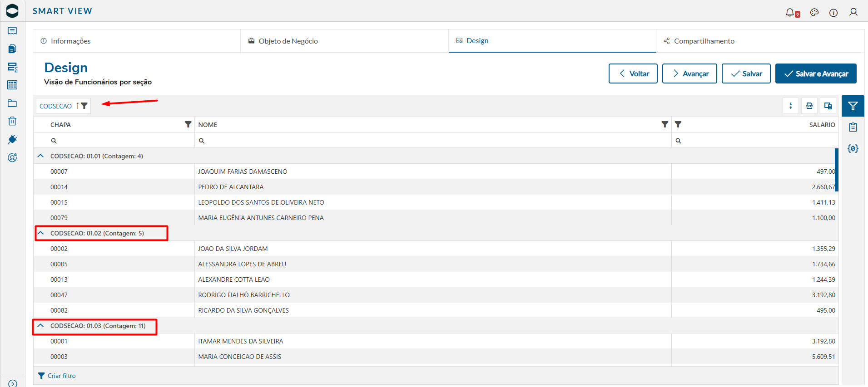Open the table grid icon in sidebar
868x387 pixels.
[x=12, y=85]
